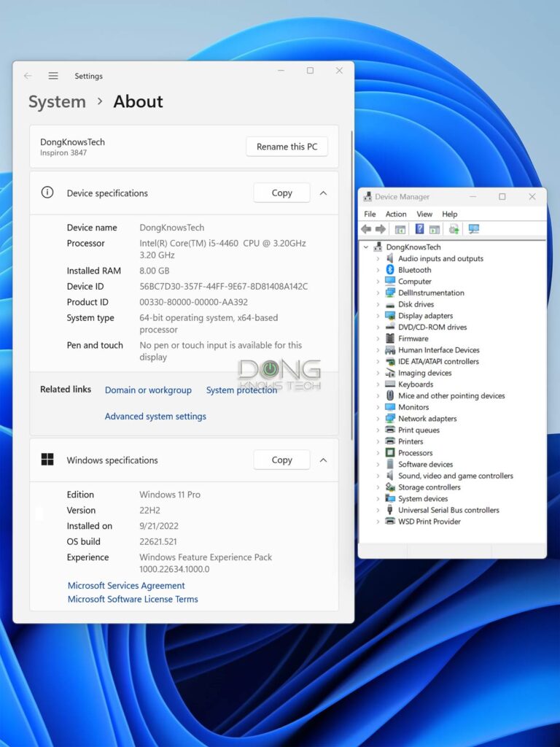Viewport: 560px width, 747px height.
Task: Expand the Human Interface Devices arrow
Action: pos(378,349)
